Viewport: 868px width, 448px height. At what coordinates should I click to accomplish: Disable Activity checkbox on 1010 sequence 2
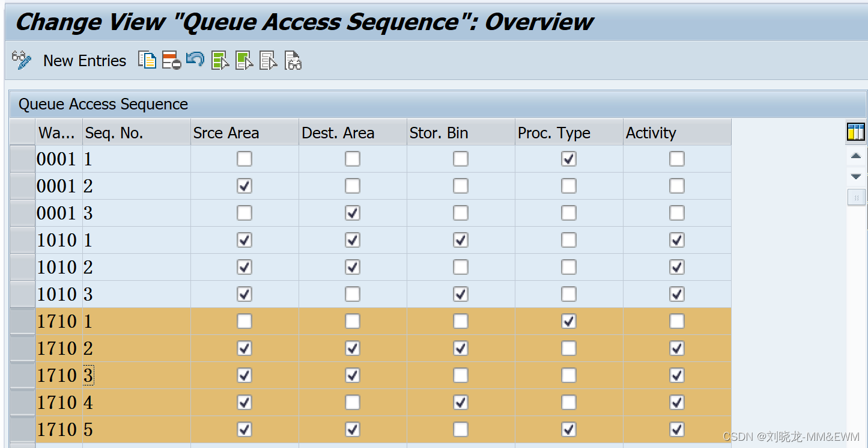(x=676, y=266)
